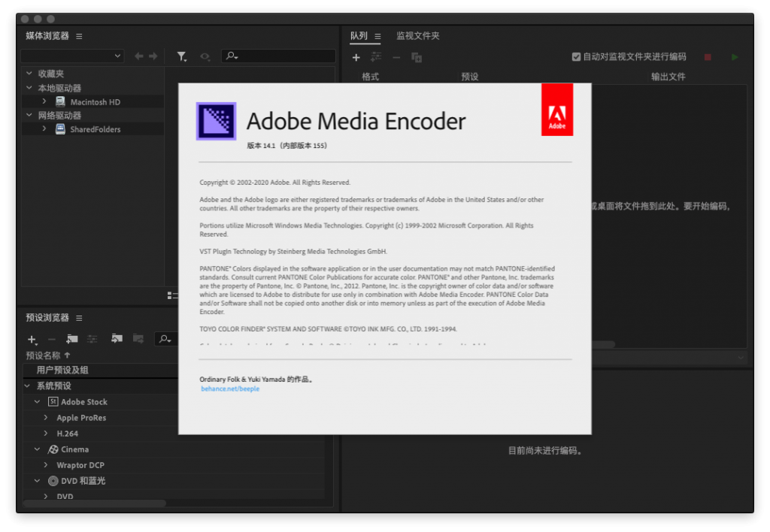Open the recent locations dropdown in Media Browser

click(72, 56)
